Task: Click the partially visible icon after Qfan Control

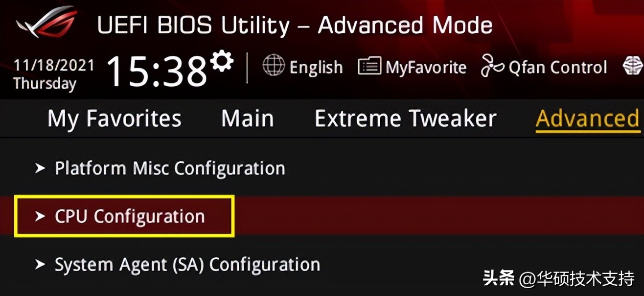Action: point(633,66)
